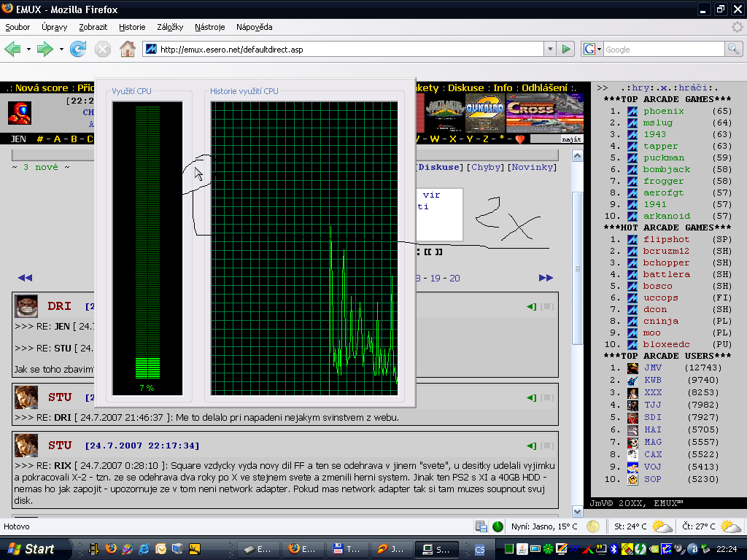Click the hráči tab link in the sidebar

click(x=694, y=87)
